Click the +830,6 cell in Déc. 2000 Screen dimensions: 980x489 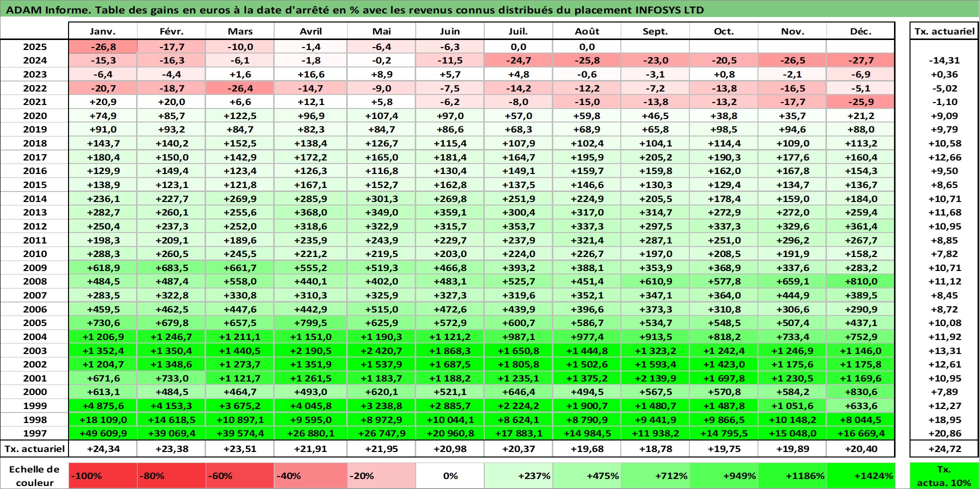tap(860, 391)
